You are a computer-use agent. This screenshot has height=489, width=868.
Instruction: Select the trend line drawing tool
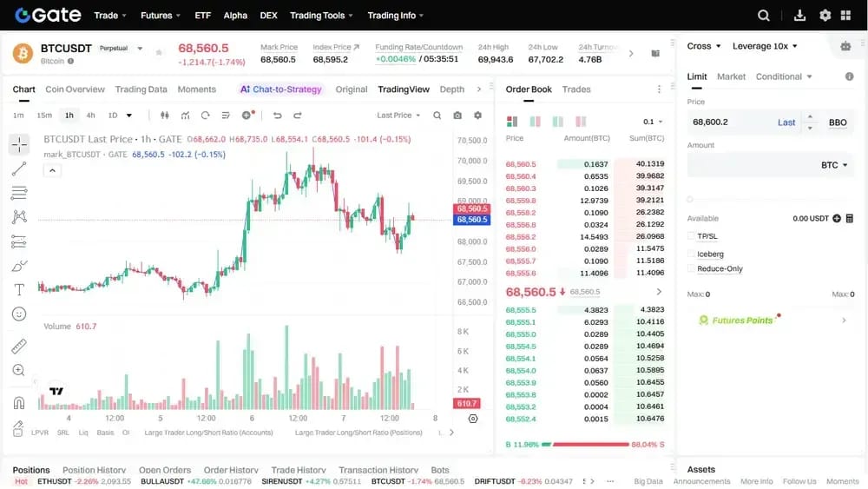[19, 169]
